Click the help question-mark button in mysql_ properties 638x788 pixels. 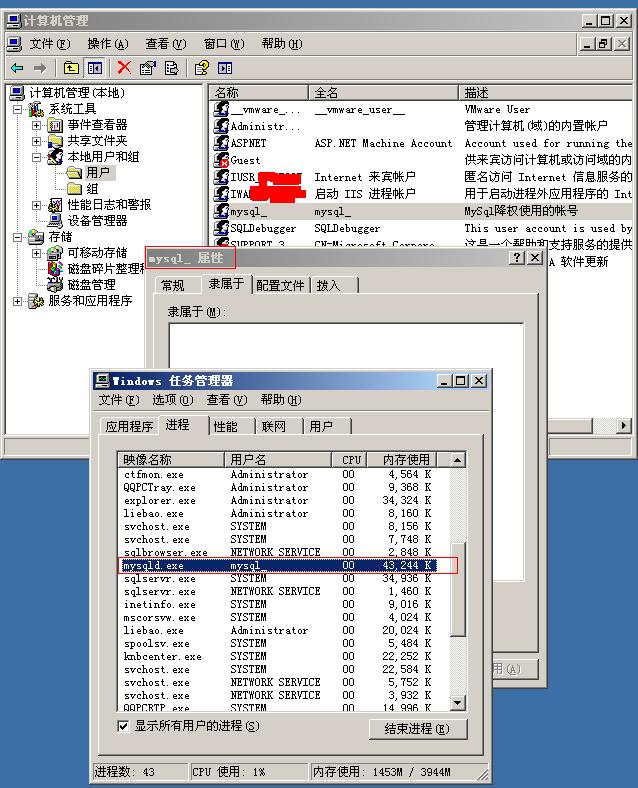pos(516,258)
